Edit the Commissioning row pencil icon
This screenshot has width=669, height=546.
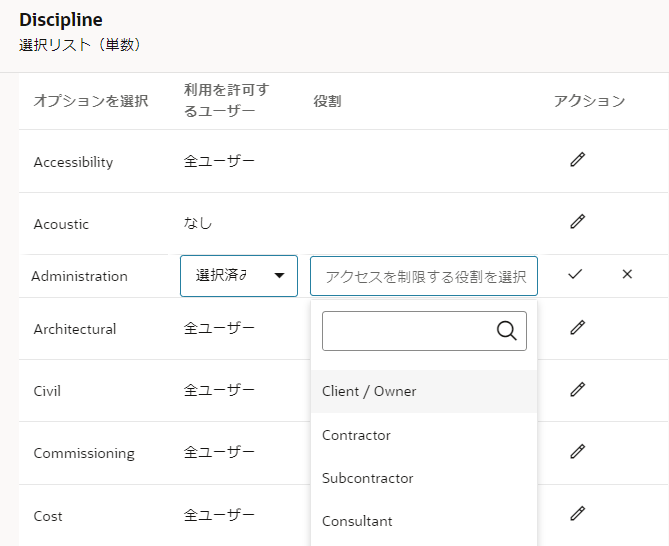(577, 451)
